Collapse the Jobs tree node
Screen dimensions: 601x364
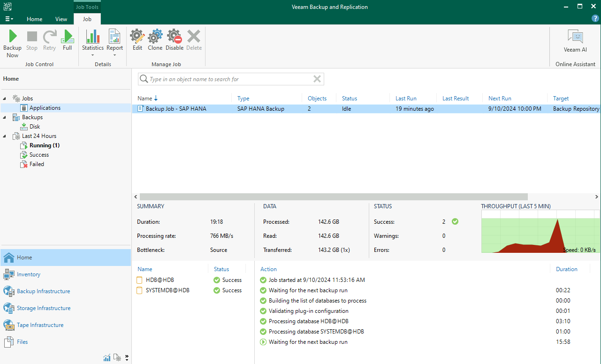(5, 99)
